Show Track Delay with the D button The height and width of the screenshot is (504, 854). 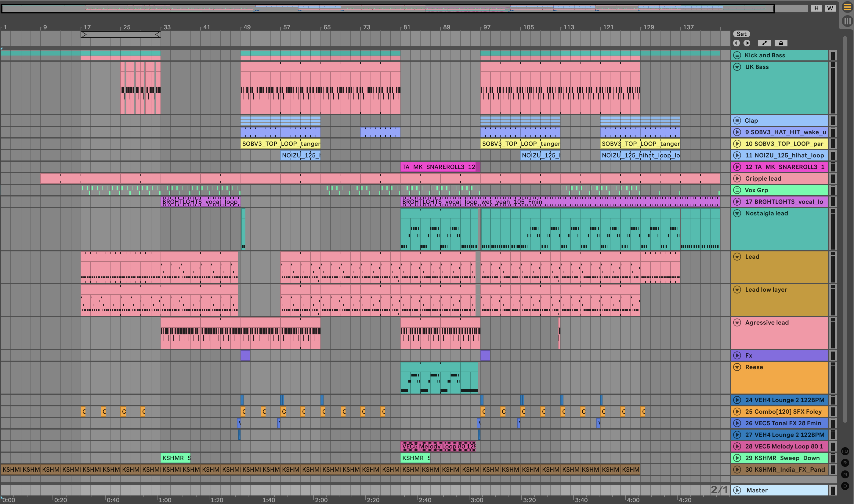click(845, 486)
